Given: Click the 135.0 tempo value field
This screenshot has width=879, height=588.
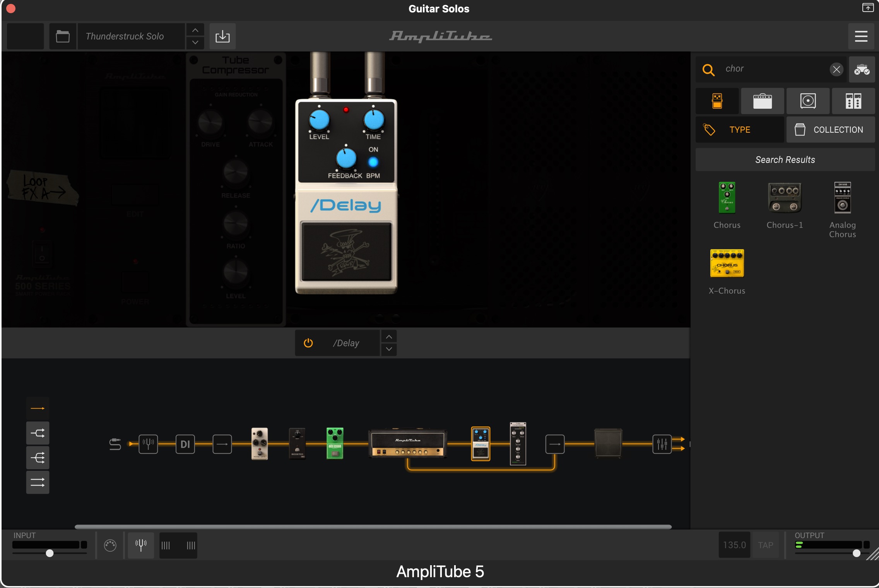Looking at the screenshot, I should pyautogui.click(x=734, y=545).
